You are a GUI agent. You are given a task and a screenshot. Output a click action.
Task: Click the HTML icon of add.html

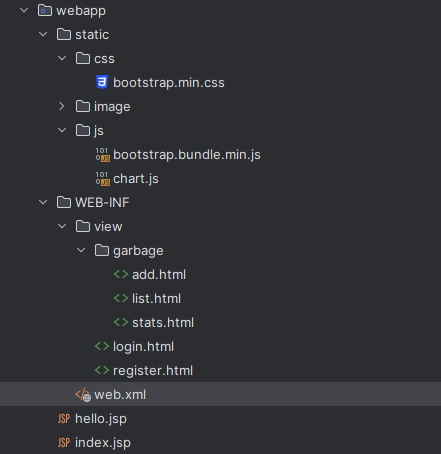coord(121,274)
